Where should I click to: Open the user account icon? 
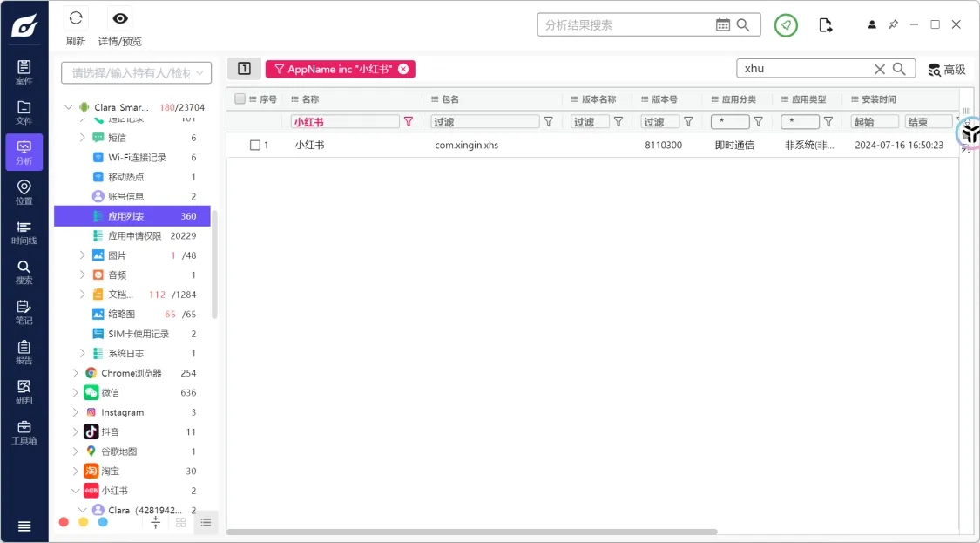pos(872,25)
